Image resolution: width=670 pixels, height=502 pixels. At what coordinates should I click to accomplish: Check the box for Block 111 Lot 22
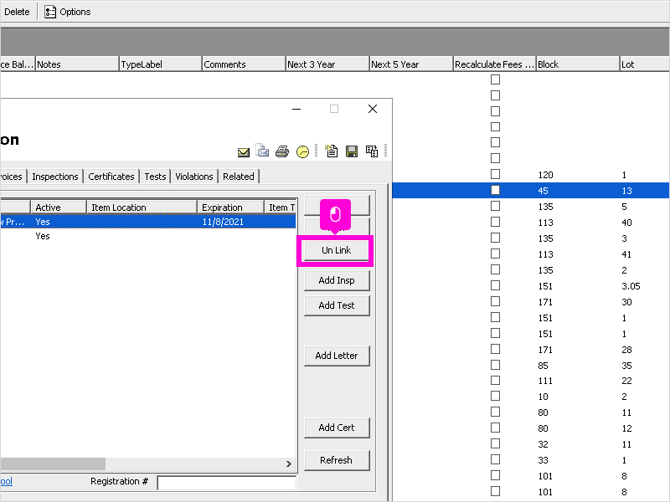tap(495, 380)
